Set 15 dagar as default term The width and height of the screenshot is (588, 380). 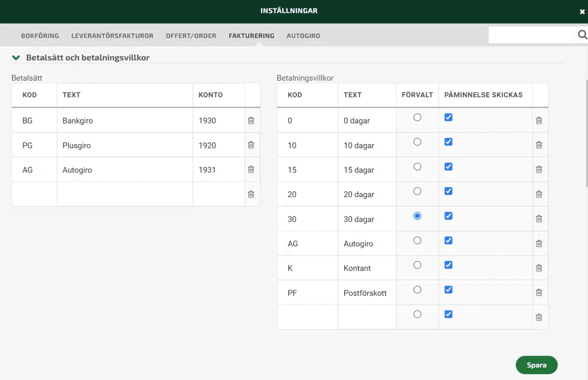coord(417,167)
